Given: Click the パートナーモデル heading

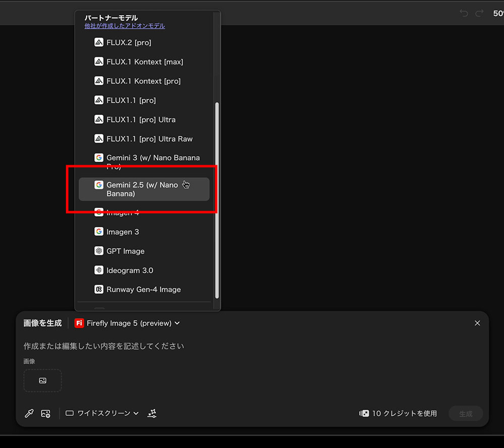Looking at the screenshot, I should click(111, 18).
